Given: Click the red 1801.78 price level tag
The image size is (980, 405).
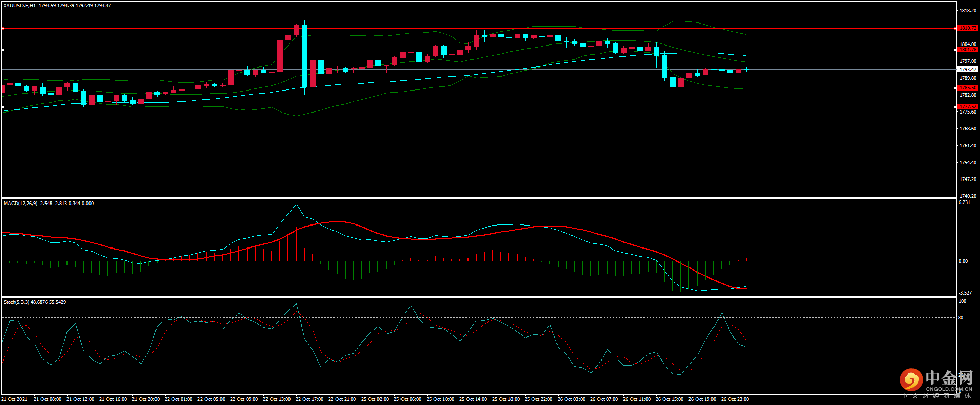Looking at the screenshot, I should 968,50.
